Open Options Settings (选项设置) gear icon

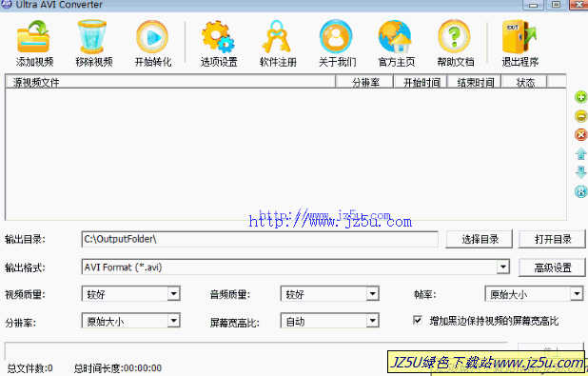[218, 37]
